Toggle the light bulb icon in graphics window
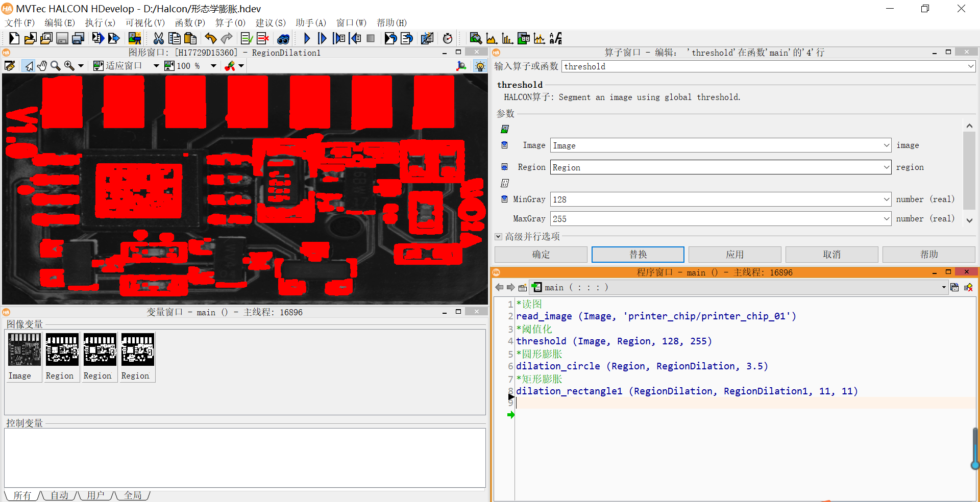Screen dimensions: 980x502 tap(480, 66)
